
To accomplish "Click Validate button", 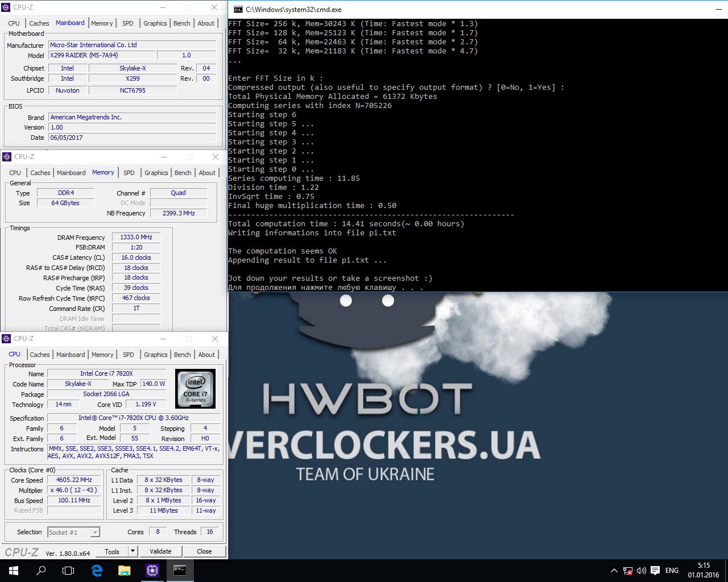I will coord(160,551).
